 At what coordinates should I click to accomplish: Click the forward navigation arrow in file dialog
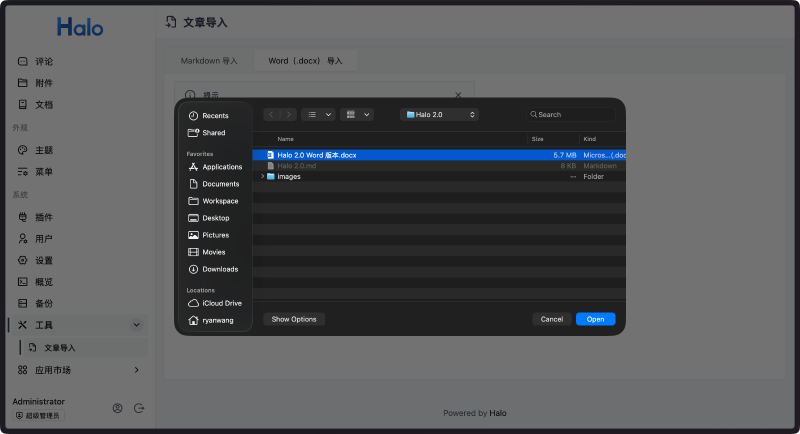[x=288, y=115]
